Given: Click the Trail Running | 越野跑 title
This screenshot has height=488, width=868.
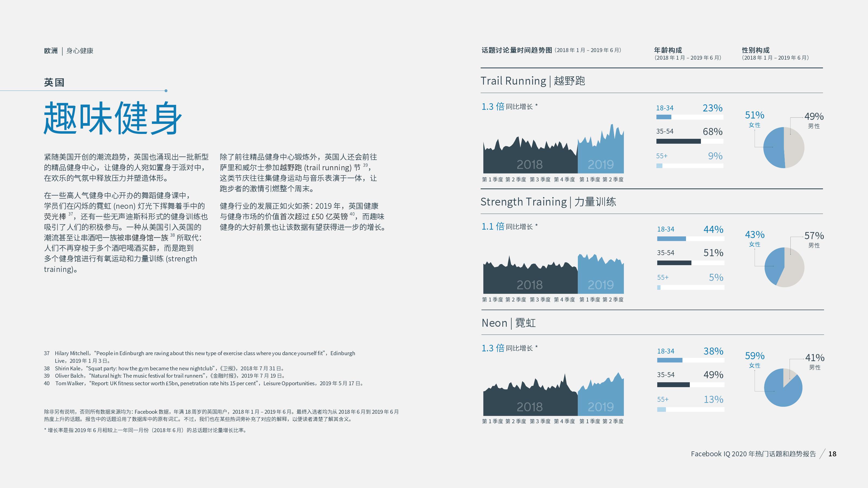Looking at the screenshot, I should (532, 81).
